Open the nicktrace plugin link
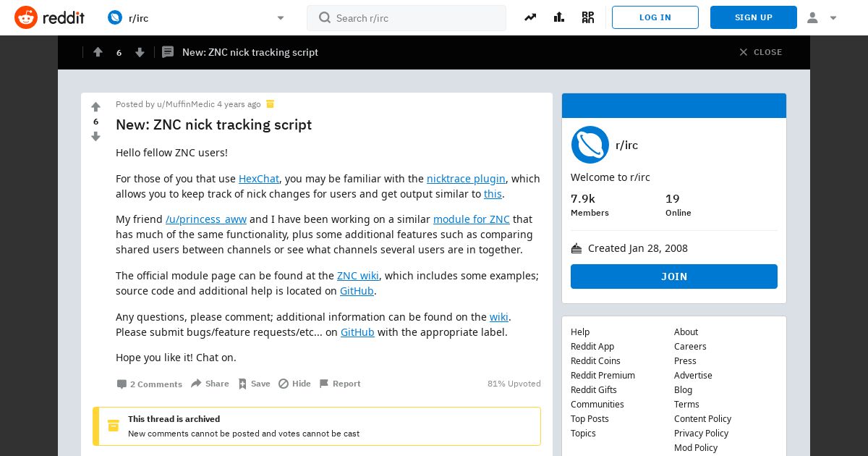Screen dimensions: 868x456 [x=466, y=179]
